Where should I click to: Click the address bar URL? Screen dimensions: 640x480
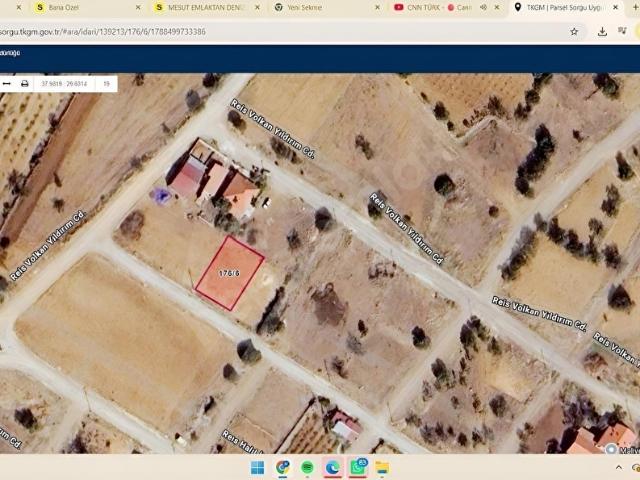click(x=102, y=32)
